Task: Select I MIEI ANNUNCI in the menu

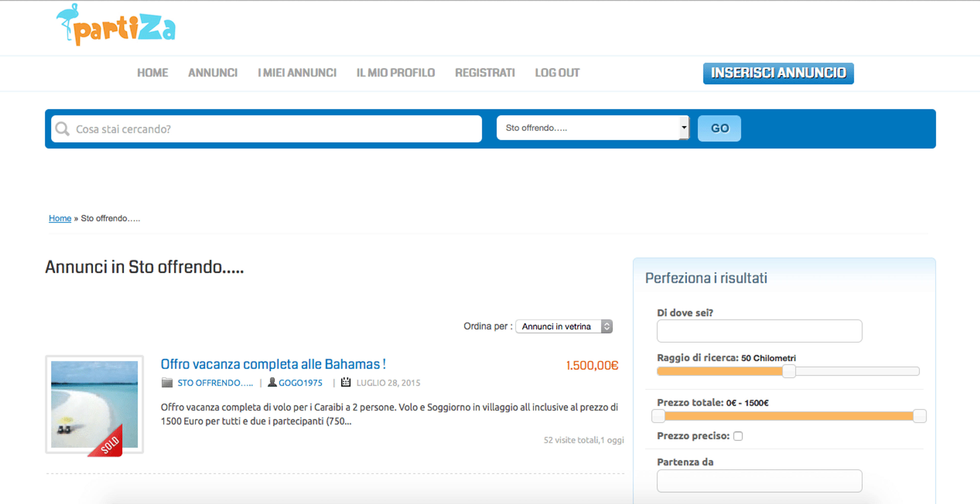Action: (x=297, y=73)
